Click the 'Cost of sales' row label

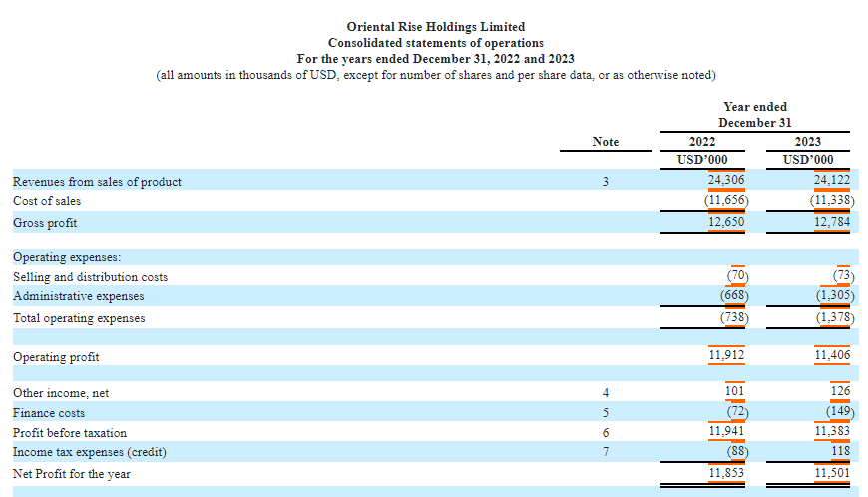pos(47,201)
